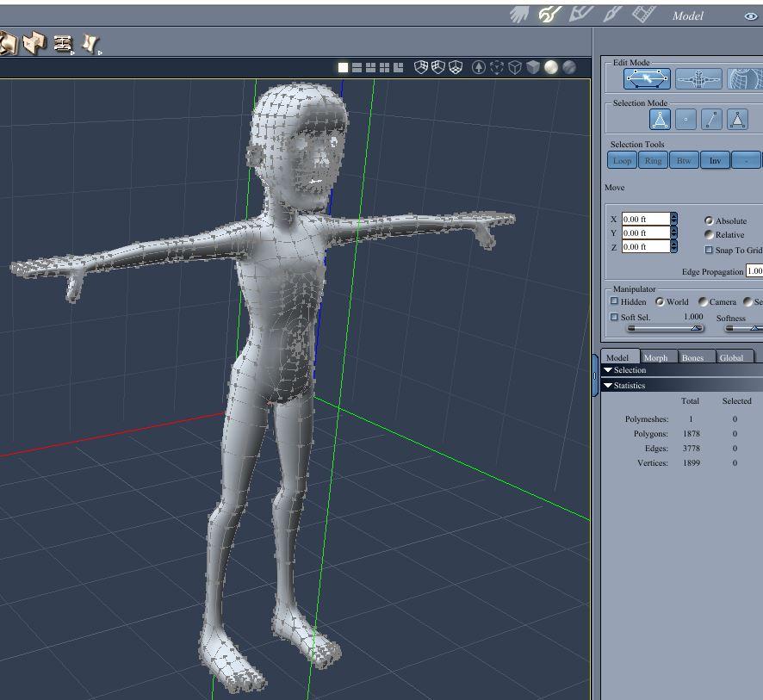Screen dimensions: 763x700
Task: Click the stacked bars tool with bottom-right flyout arrow
Action: 63,43
